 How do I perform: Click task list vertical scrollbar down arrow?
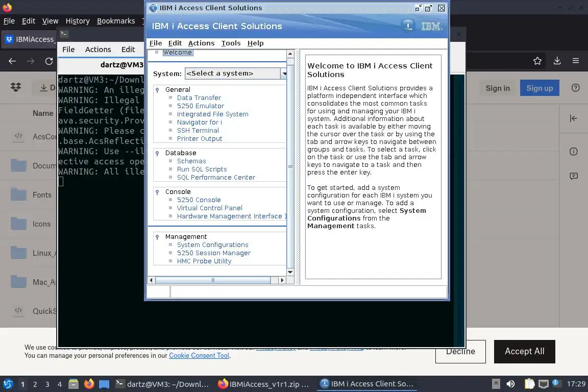290,272
